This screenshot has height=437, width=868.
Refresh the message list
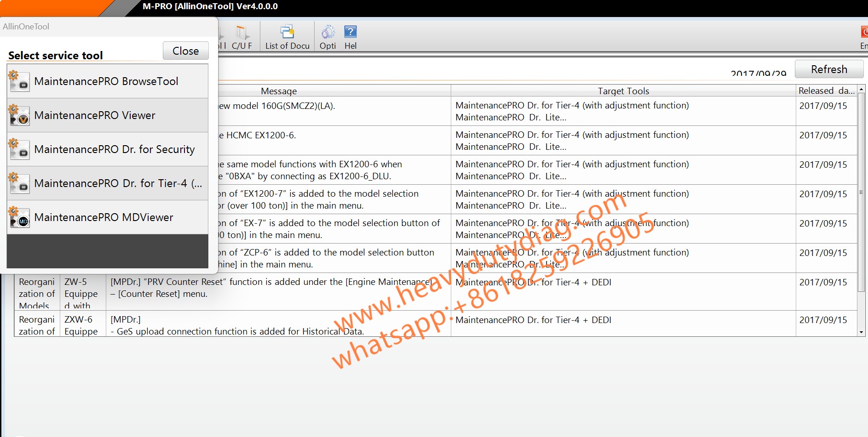click(x=829, y=69)
